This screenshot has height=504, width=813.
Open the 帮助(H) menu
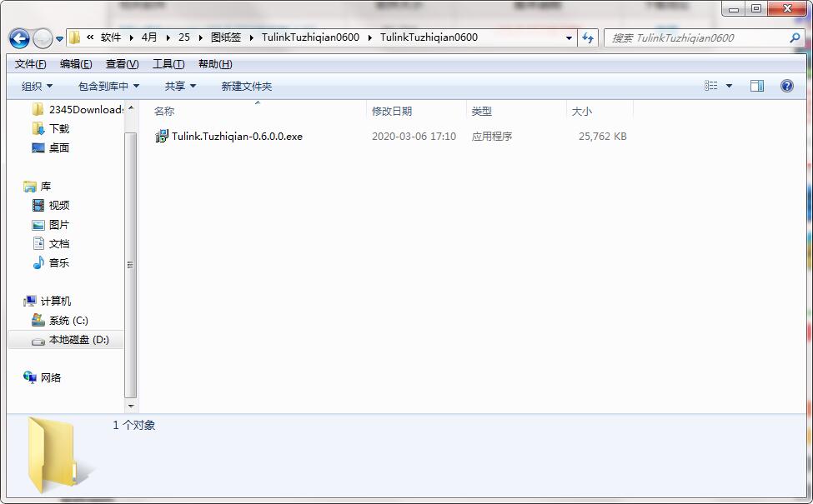[215, 63]
